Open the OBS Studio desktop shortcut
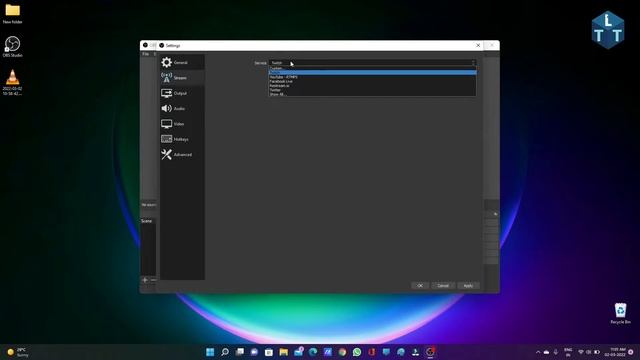Image resolution: width=640 pixels, height=360 pixels. 13,47
